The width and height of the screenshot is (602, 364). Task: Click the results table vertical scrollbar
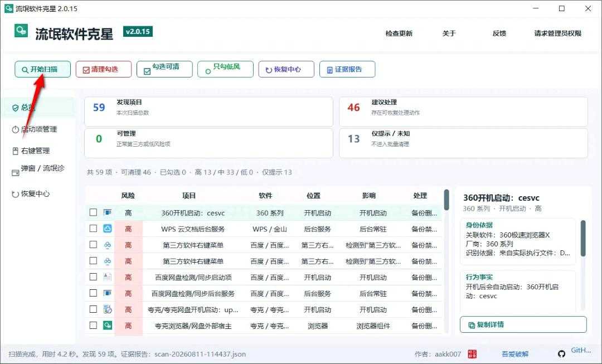pos(446,200)
